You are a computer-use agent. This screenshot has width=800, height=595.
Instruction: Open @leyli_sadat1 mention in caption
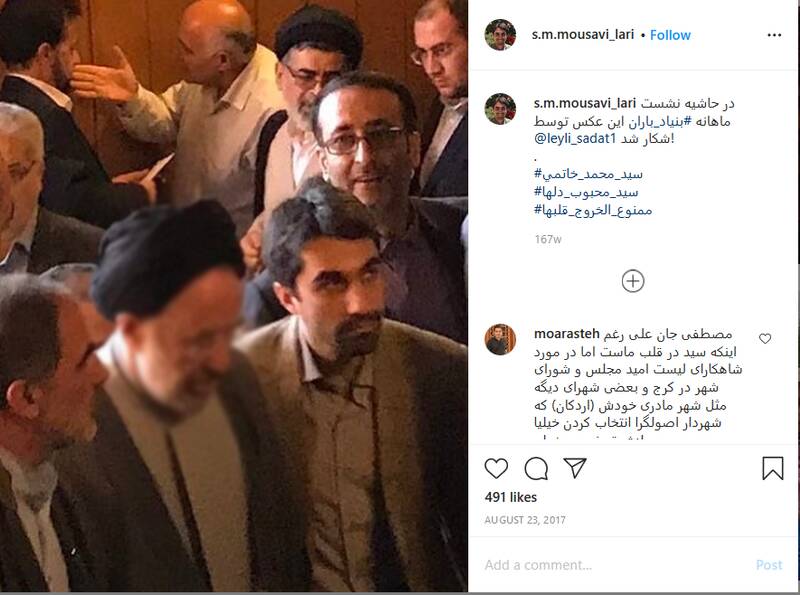[x=575, y=138]
